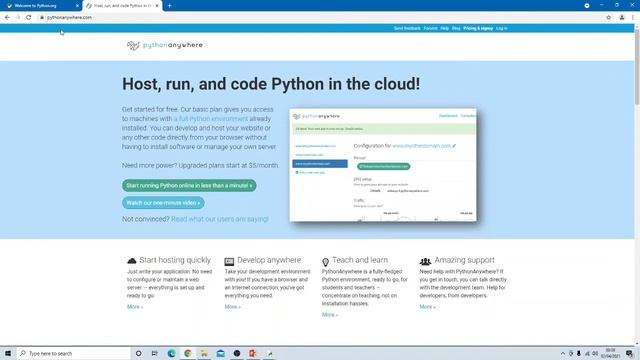Image resolution: width=640 pixels, height=360 pixels.
Task: Open Task View on the taskbar
Action: [155, 353]
